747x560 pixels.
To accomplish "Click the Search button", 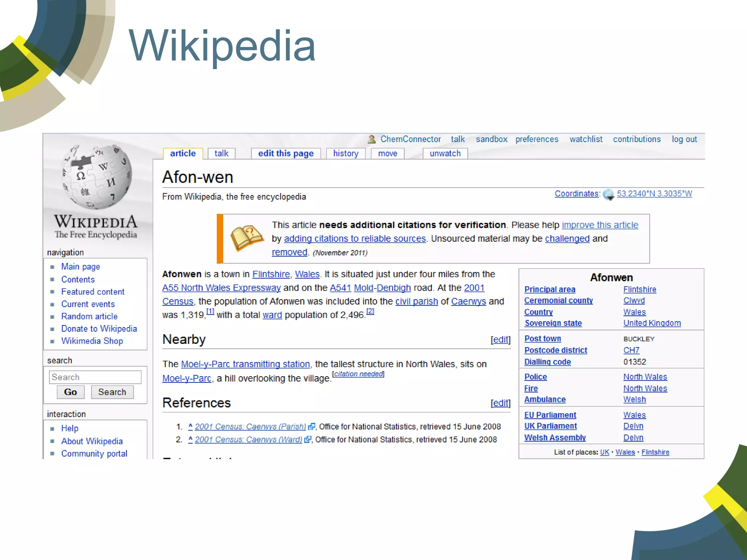I will pos(112,392).
